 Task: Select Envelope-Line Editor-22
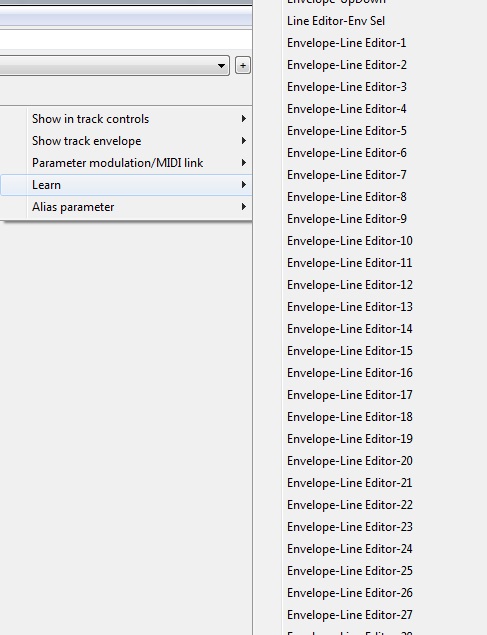point(350,505)
